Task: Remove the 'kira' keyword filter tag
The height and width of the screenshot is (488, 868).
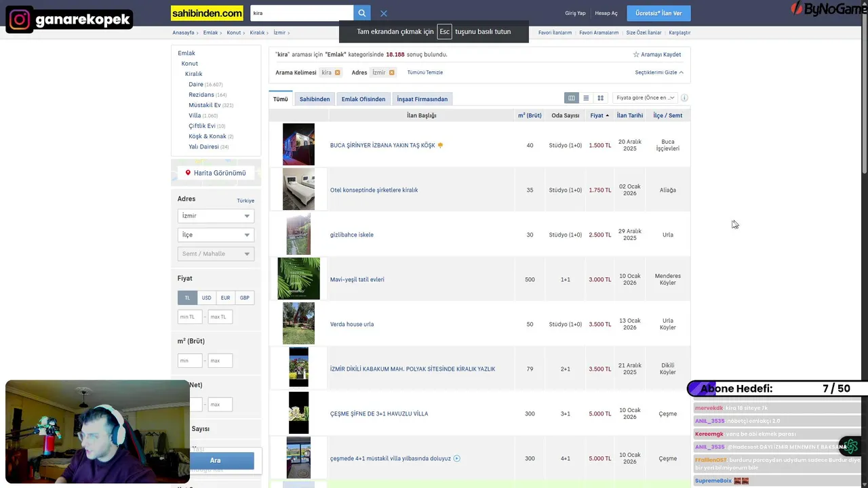Action: (x=338, y=73)
